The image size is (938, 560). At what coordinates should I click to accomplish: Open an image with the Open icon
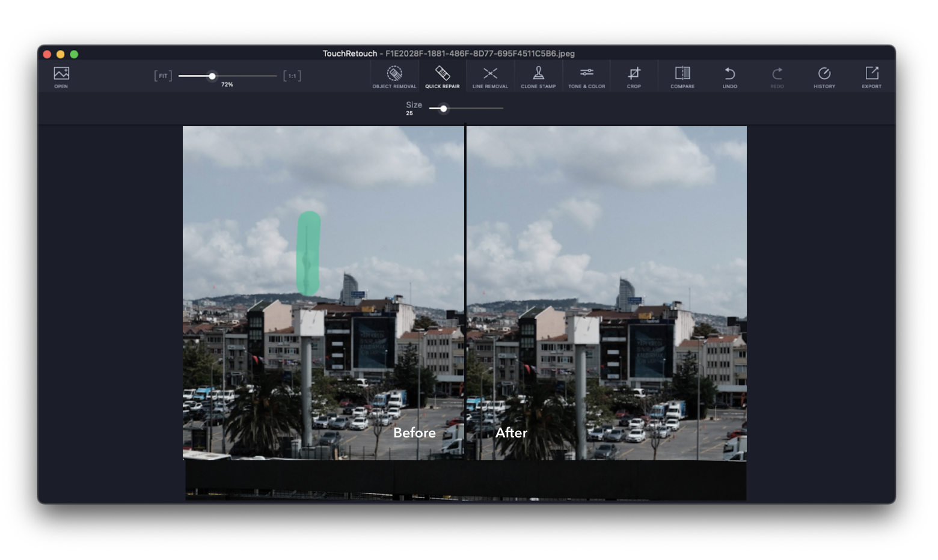pyautogui.click(x=61, y=77)
